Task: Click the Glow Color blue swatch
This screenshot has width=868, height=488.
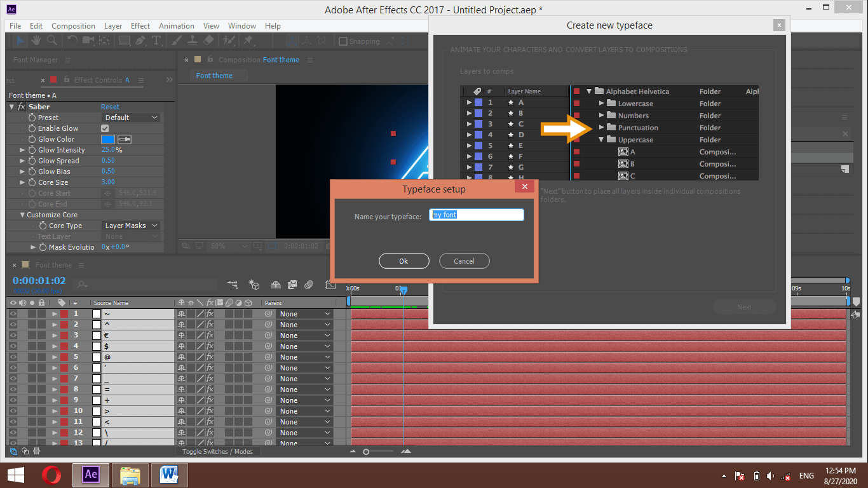Action: point(108,139)
